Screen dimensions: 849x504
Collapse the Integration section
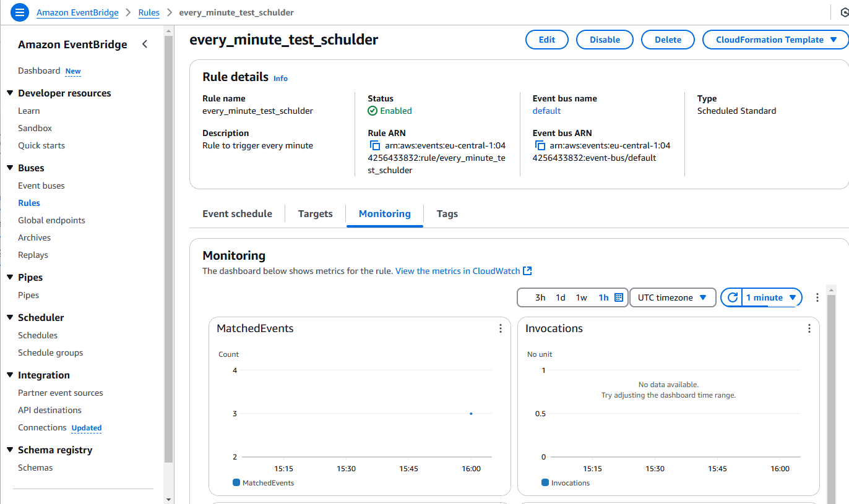pos(10,375)
